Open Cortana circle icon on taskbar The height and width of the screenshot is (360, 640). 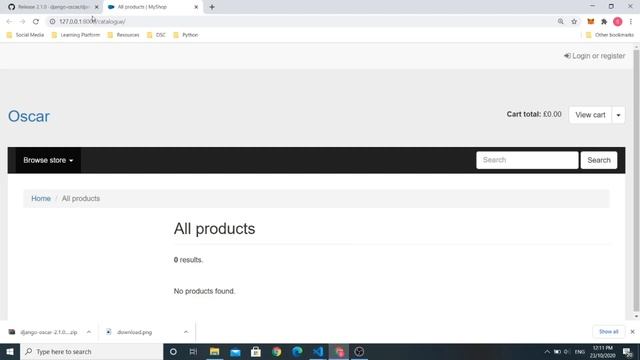(173, 351)
